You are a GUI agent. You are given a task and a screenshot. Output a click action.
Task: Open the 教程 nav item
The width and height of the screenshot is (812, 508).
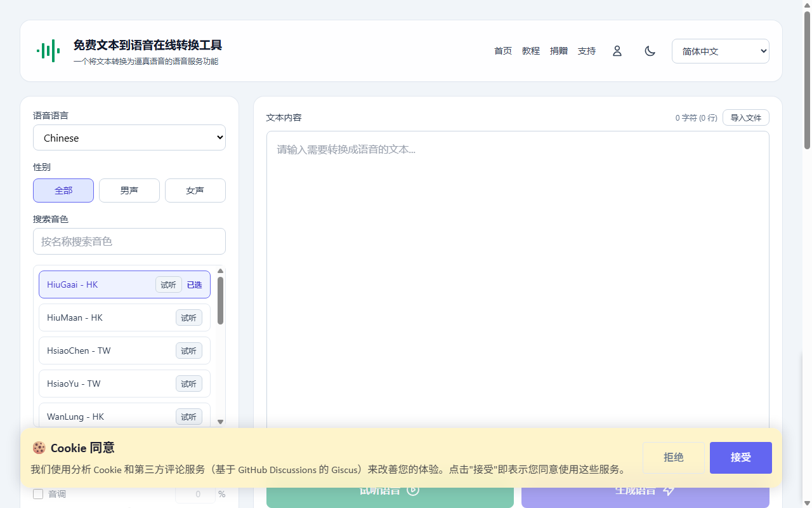click(x=531, y=51)
